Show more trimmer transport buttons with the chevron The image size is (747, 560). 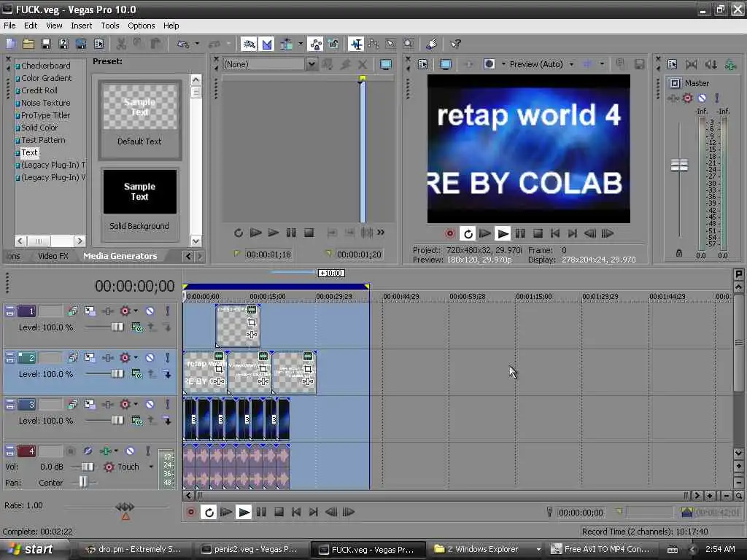click(x=381, y=233)
